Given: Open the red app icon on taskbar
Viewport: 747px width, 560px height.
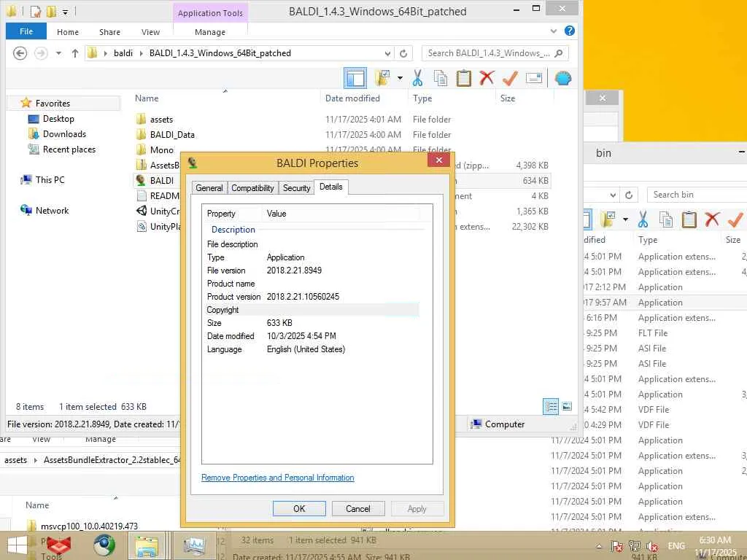Looking at the screenshot, I should (x=58, y=545).
